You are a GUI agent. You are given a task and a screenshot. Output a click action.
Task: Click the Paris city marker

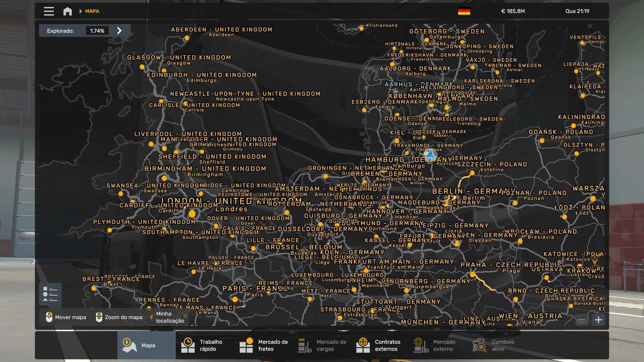pos(235,299)
